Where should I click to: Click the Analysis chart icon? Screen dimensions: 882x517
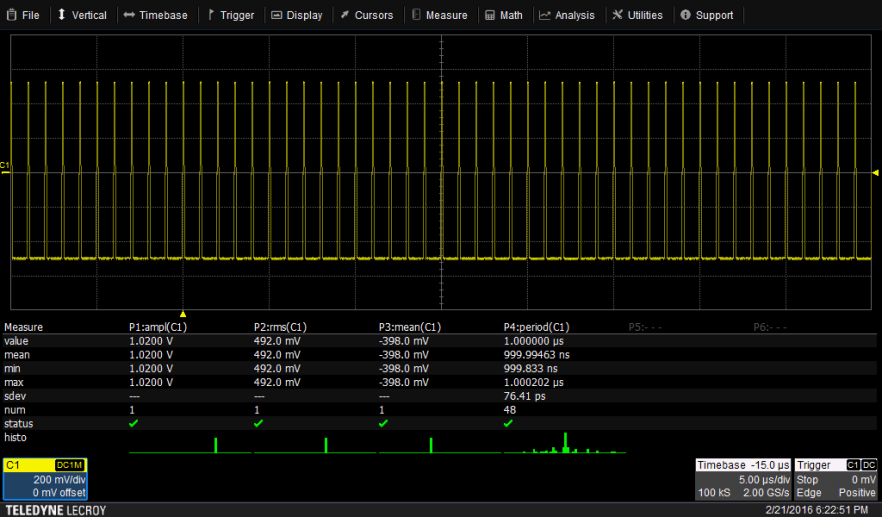point(544,15)
